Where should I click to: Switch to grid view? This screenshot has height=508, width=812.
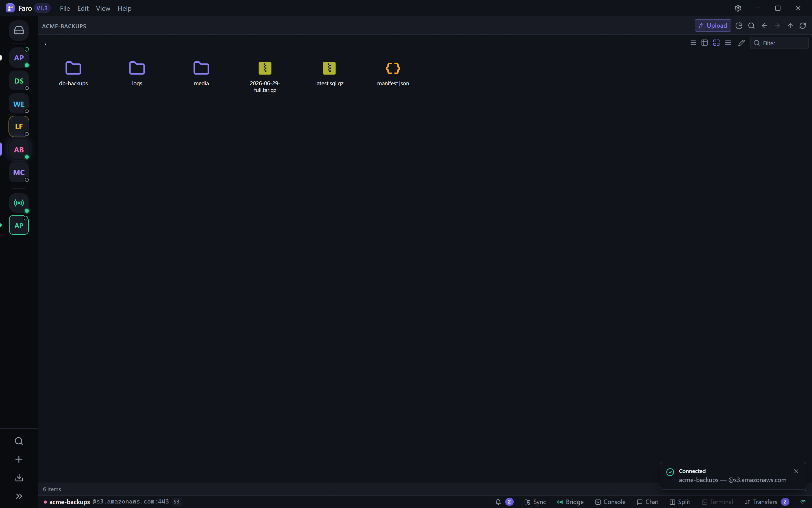[x=716, y=43]
